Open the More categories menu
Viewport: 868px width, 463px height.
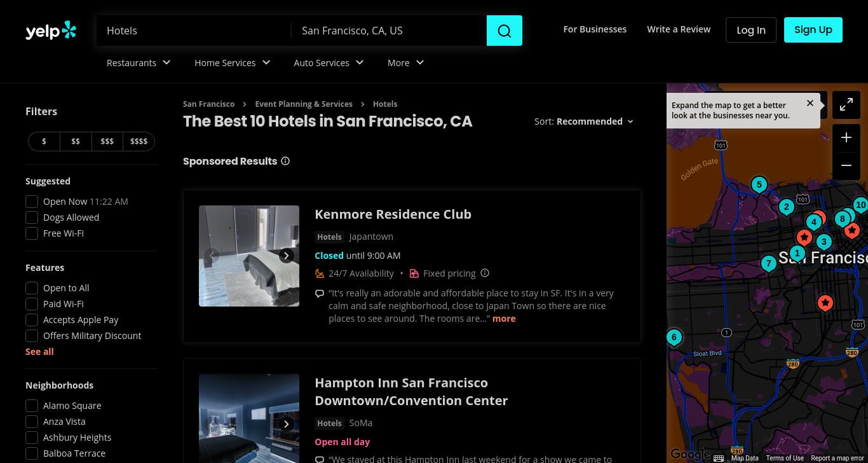coord(405,63)
